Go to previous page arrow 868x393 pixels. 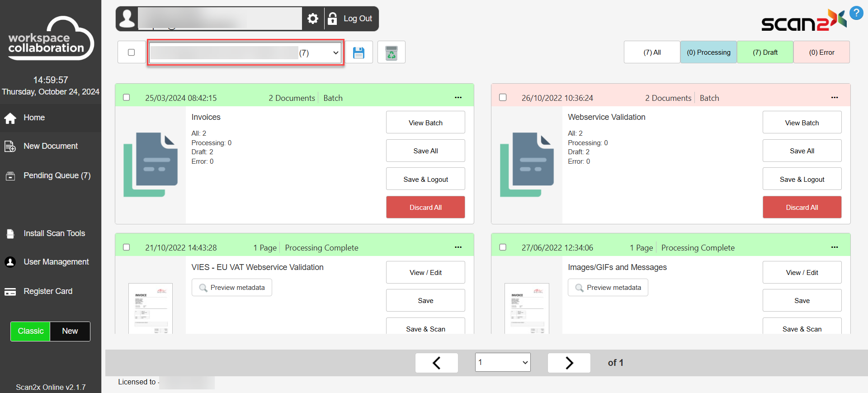pos(436,363)
